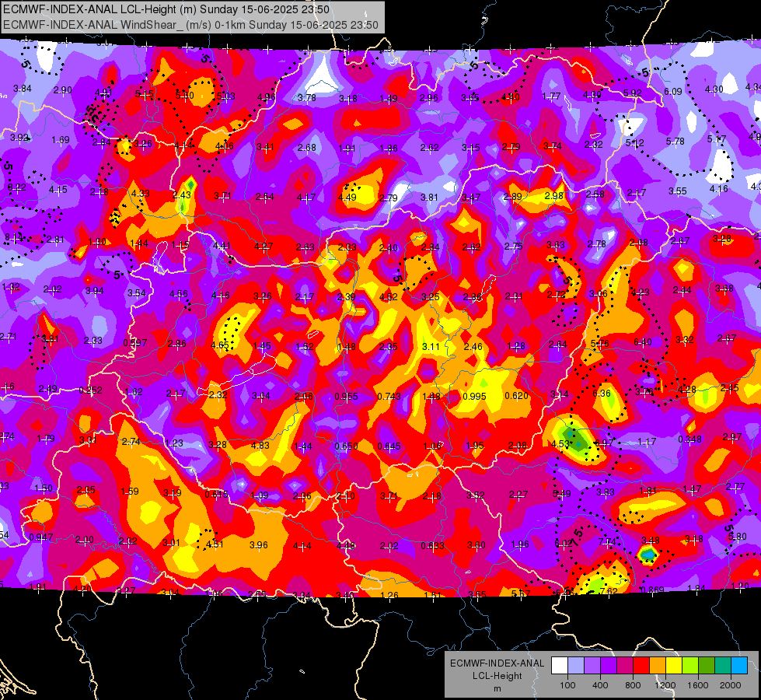Click the legend tick label 2000
Screen dimensions: 761x700
pos(731,685)
